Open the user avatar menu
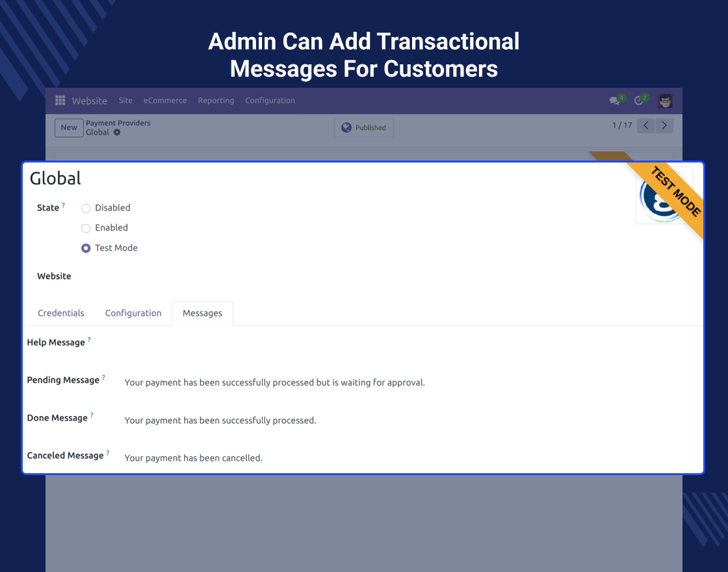 (665, 101)
